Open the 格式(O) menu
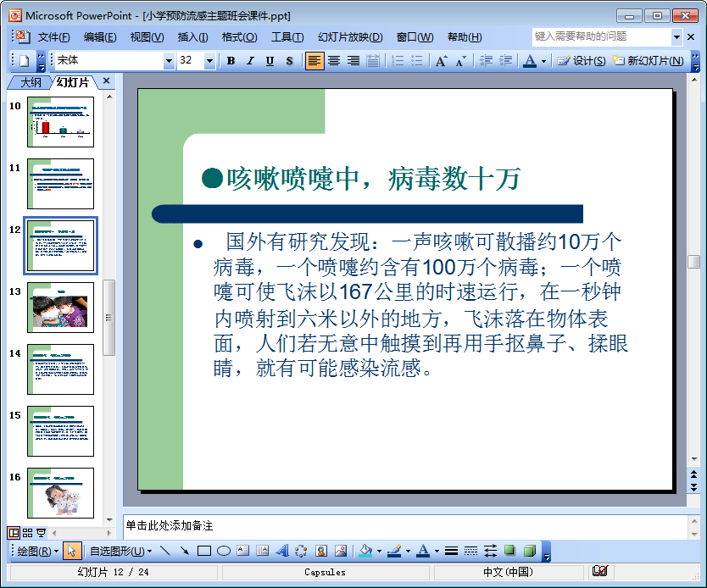The image size is (707, 588). (239, 37)
